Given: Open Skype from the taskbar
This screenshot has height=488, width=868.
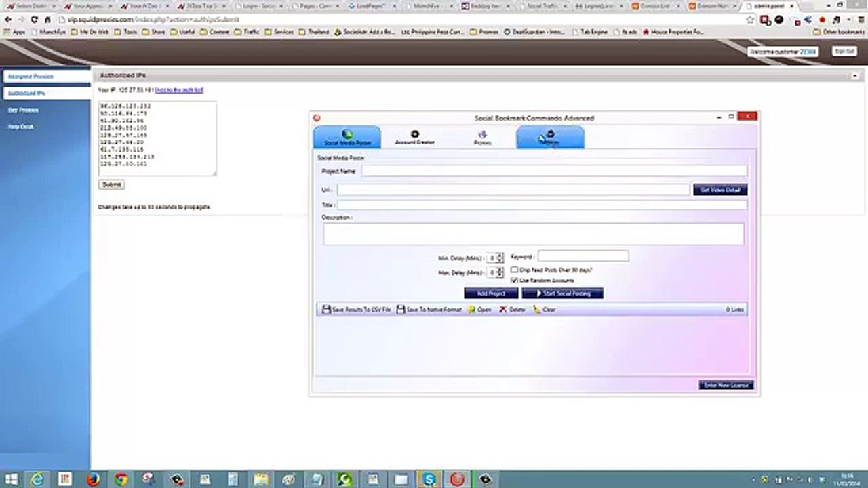Looking at the screenshot, I should 429,479.
